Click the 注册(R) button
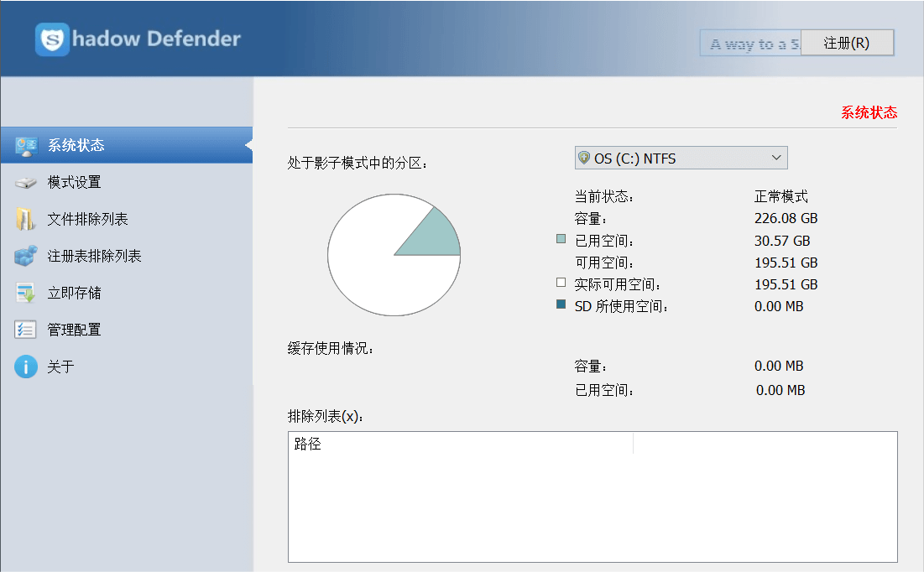The width and height of the screenshot is (924, 572). [x=847, y=43]
